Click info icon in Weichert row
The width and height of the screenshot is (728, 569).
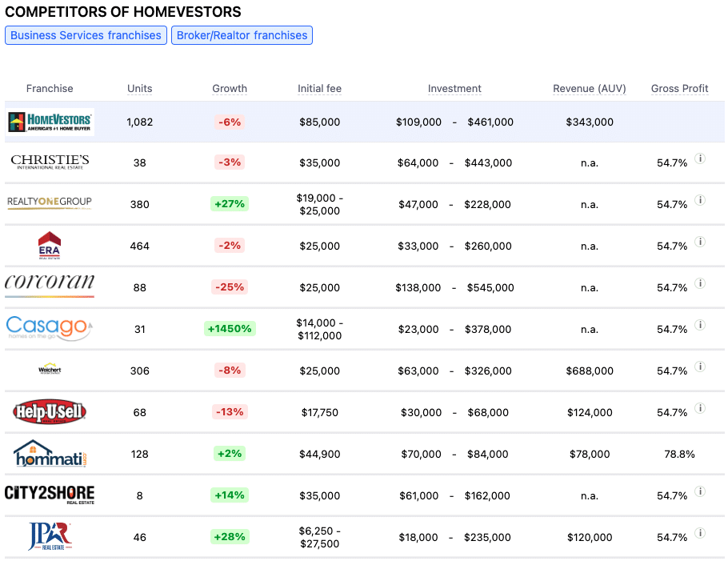(x=700, y=367)
